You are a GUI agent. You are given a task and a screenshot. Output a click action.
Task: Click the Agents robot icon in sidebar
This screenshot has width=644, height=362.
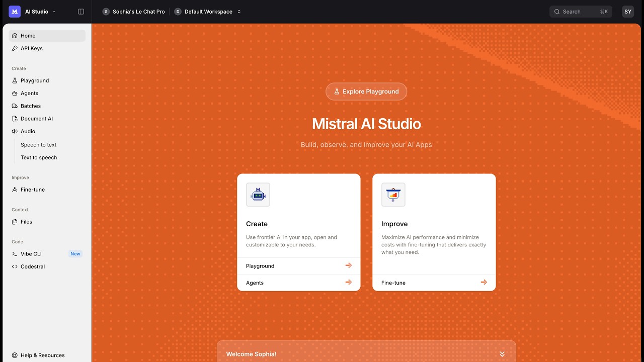click(15, 93)
